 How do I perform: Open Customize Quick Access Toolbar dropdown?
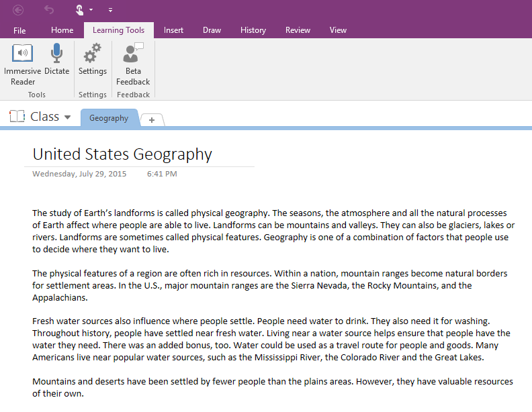(x=110, y=10)
